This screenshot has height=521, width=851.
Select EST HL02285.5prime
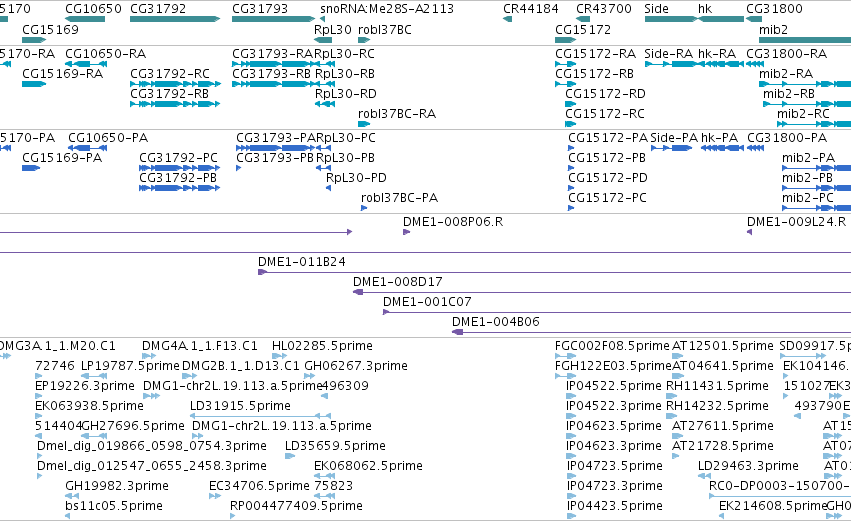coord(322,346)
